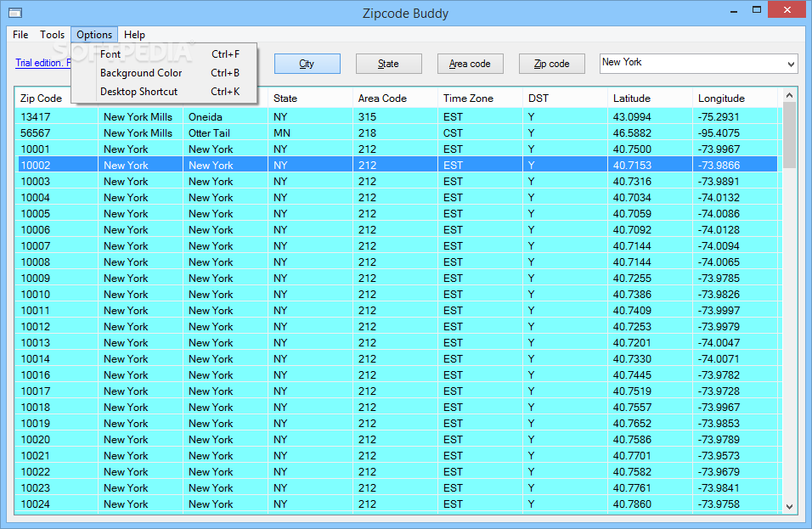Viewport: 812px width, 529px height.
Task: Select zip code 10017 cell
Action: 58,391
